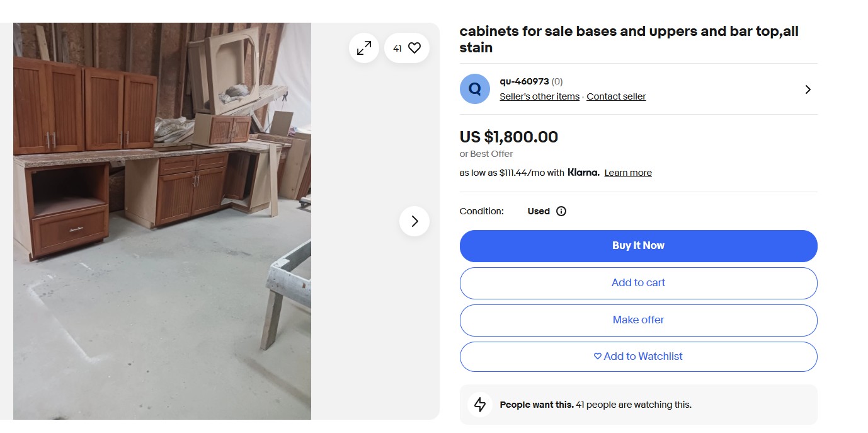Open Klarna Learn more link

click(628, 173)
